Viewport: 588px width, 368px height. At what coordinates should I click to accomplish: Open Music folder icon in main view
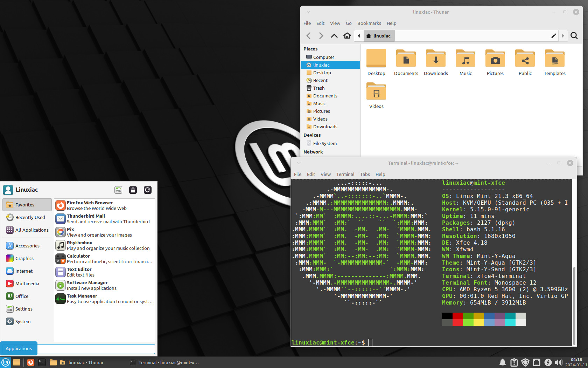(x=465, y=62)
